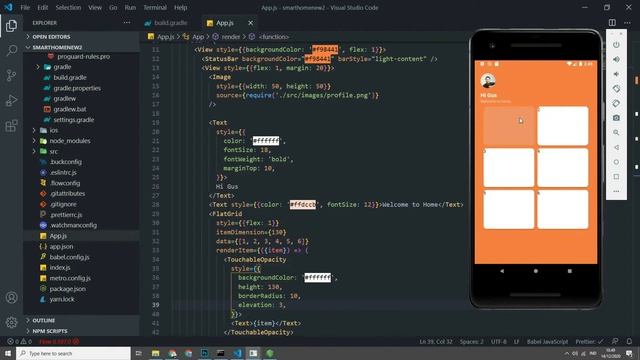640x360 pixels.
Task: Collapse the SMARTHOMENEW2 folder section
Action: (57, 47)
